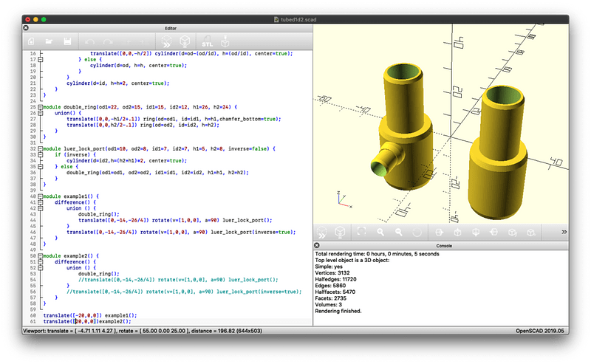Screen dimensions: 591x364
Task: Switch to the Front view cube icon
Action: (512, 232)
